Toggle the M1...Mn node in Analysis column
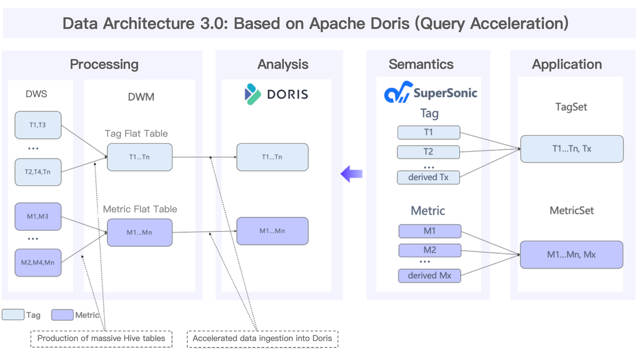 pos(272,231)
